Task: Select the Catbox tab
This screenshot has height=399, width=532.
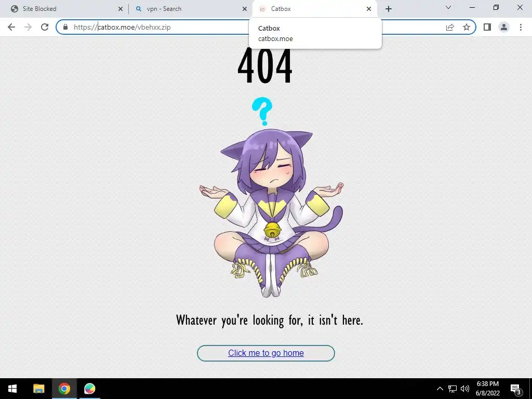Action: pyautogui.click(x=315, y=9)
